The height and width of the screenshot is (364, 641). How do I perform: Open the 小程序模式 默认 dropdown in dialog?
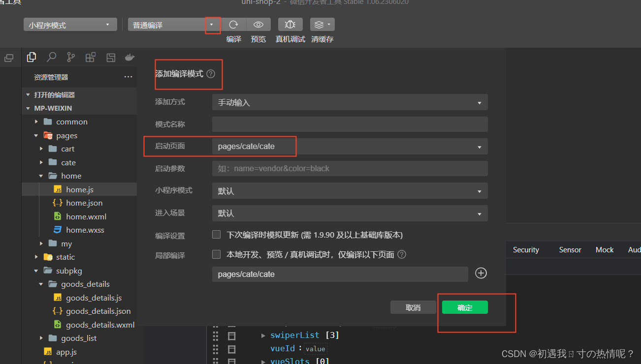350,191
